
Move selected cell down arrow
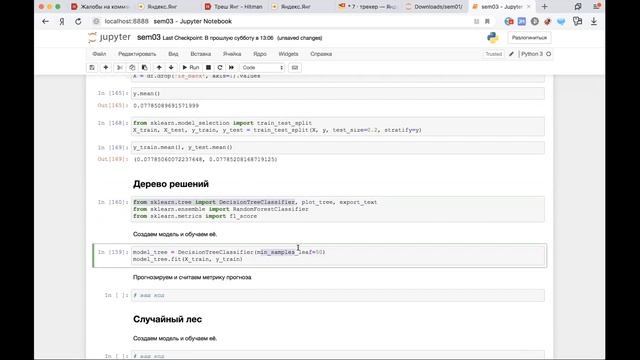[x=171, y=67]
